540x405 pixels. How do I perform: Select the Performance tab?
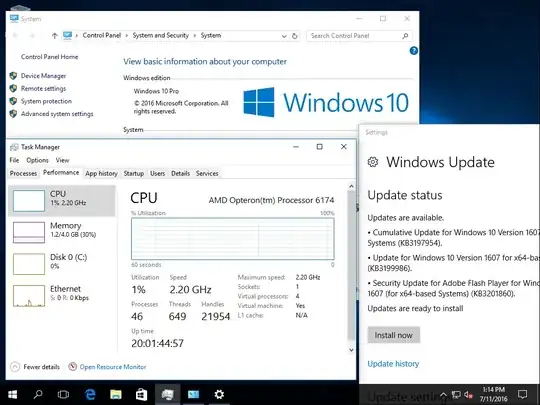pos(61,173)
